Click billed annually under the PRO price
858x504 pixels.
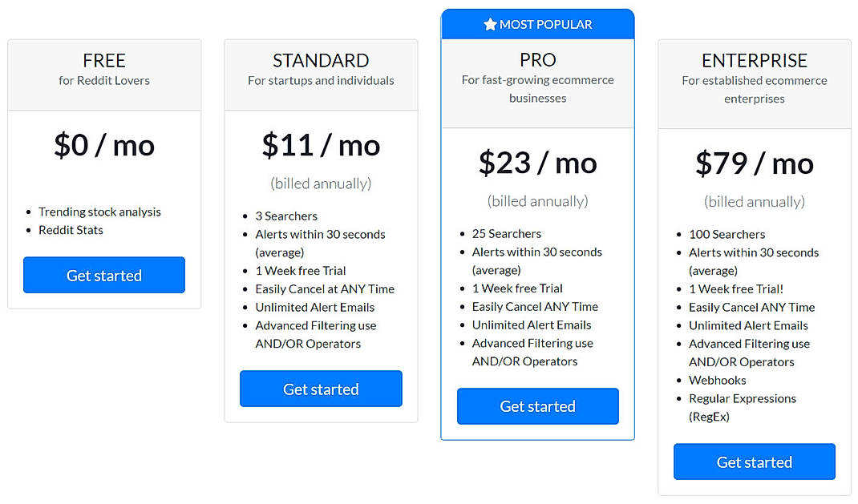tap(537, 201)
